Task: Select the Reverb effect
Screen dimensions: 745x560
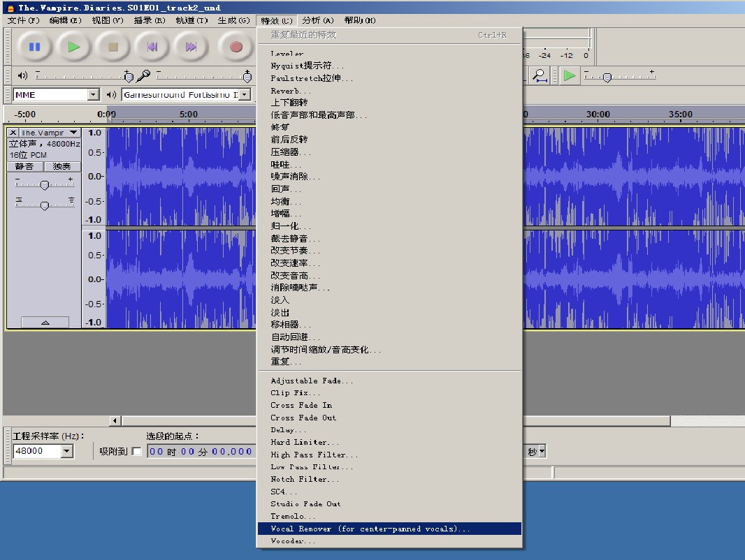Action: coord(389,91)
